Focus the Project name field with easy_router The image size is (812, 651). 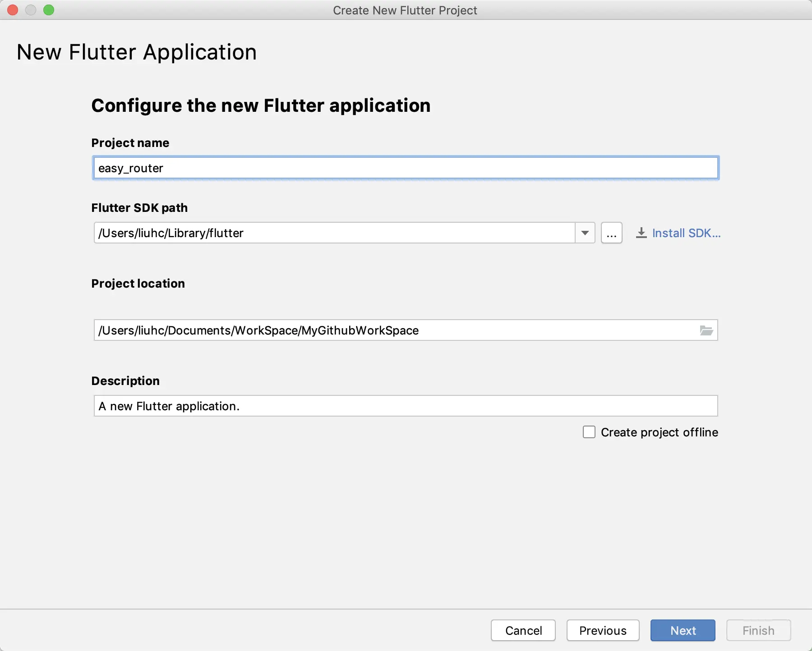point(406,168)
